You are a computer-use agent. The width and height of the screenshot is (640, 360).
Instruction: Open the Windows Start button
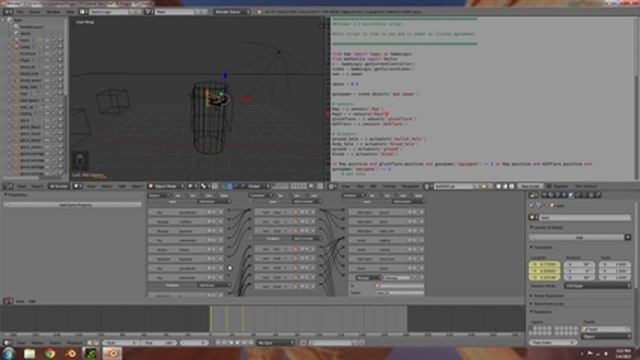click(x=9, y=353)
